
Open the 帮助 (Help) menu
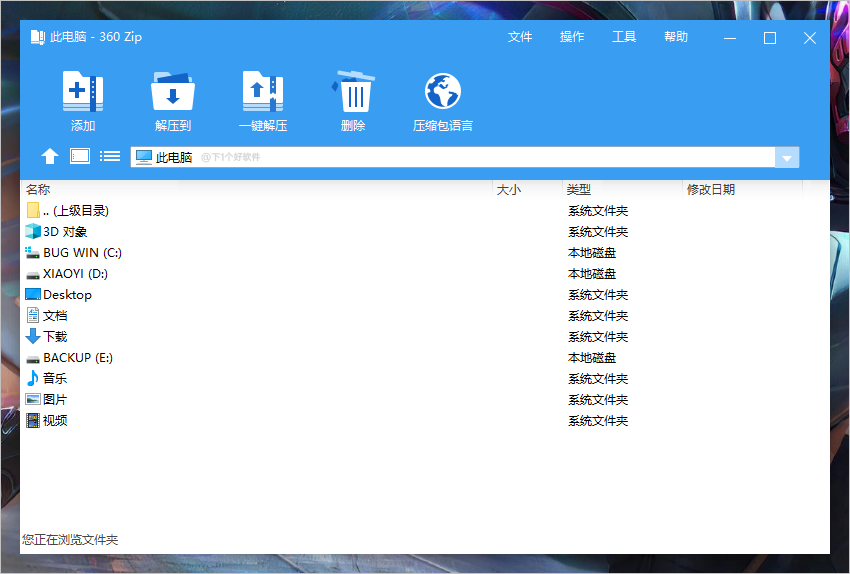click(676, 37)
